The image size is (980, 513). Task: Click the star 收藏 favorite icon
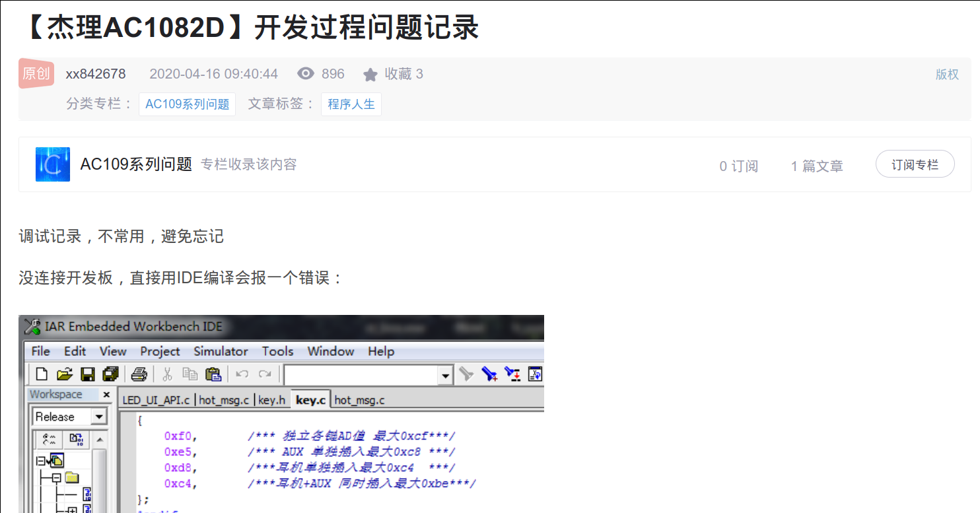coord(370,75)
